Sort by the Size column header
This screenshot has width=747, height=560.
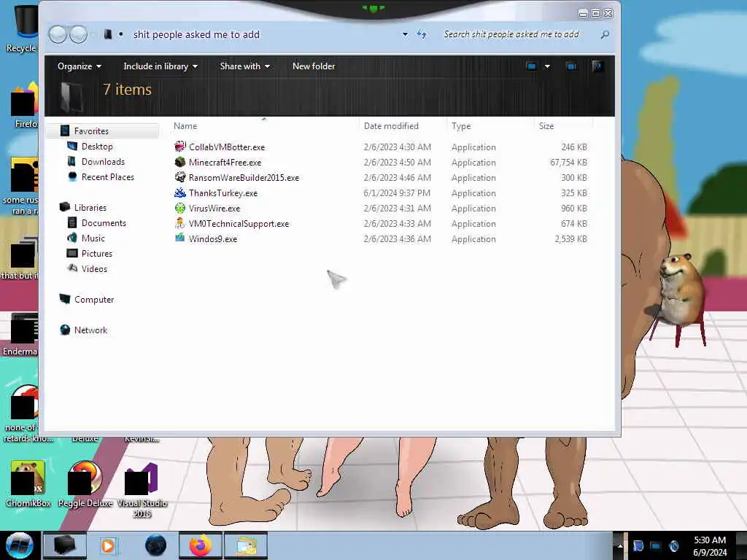click(x=546, y=125)
